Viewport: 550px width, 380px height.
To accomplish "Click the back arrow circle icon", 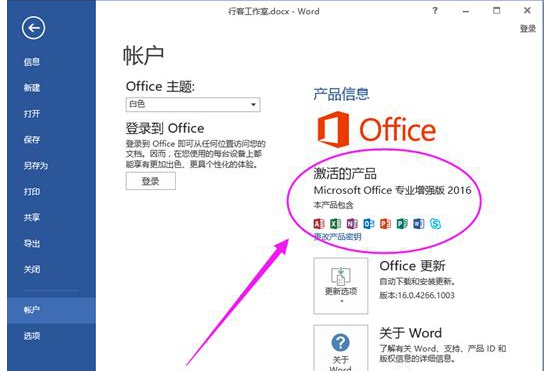I will tap(33, 28).
